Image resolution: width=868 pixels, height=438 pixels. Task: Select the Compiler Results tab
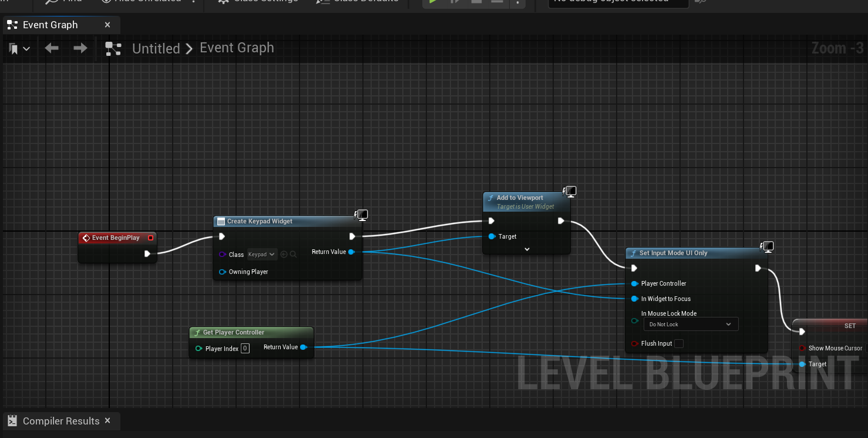pos(60,421)
